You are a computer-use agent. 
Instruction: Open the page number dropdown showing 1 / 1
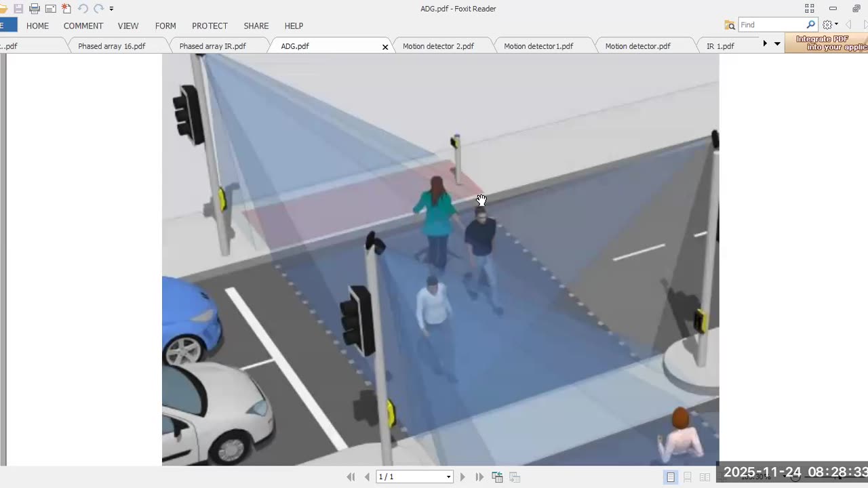pos(414,477)
